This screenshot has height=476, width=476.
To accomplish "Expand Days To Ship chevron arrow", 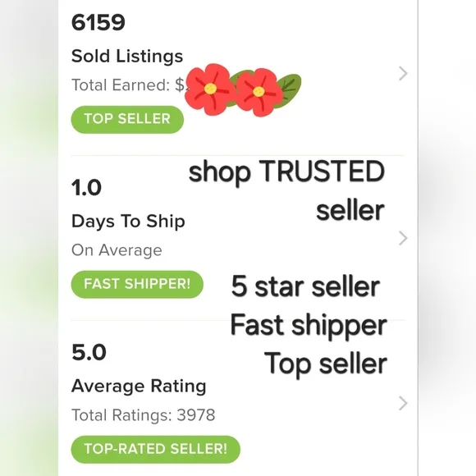I will click(x=403, y=238).
